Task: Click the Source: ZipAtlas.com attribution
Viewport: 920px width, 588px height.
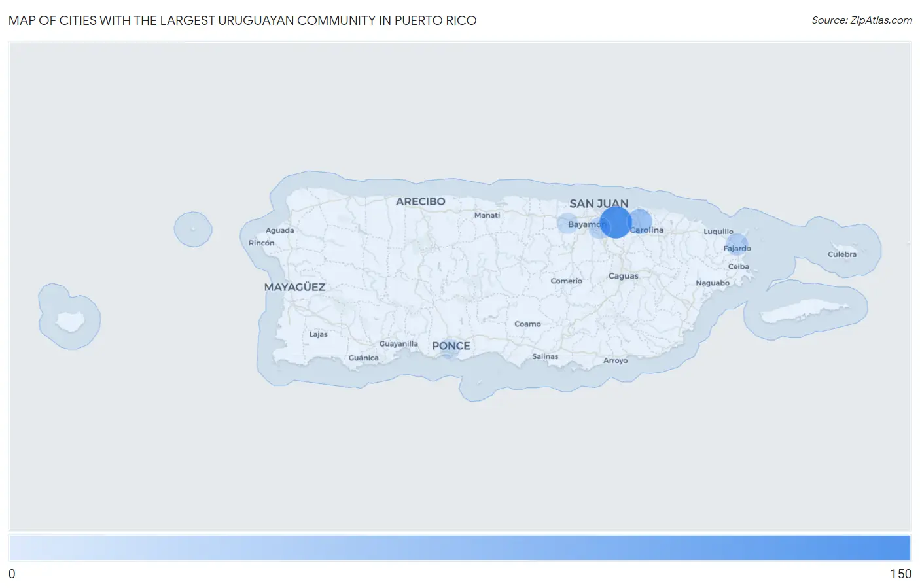Action: (862, 20)
